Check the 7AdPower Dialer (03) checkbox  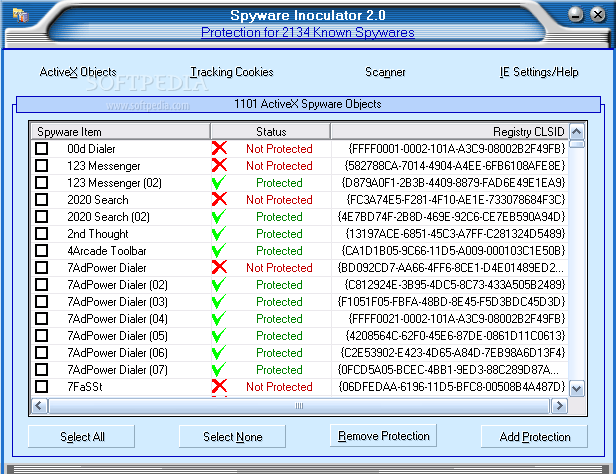42,301
